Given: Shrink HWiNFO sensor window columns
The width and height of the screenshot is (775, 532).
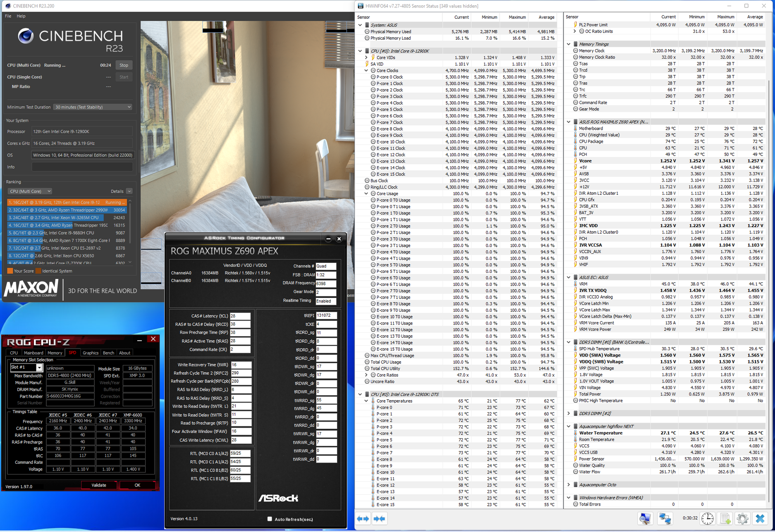Looking at the screenshot, I should click(x=379, y=519).
